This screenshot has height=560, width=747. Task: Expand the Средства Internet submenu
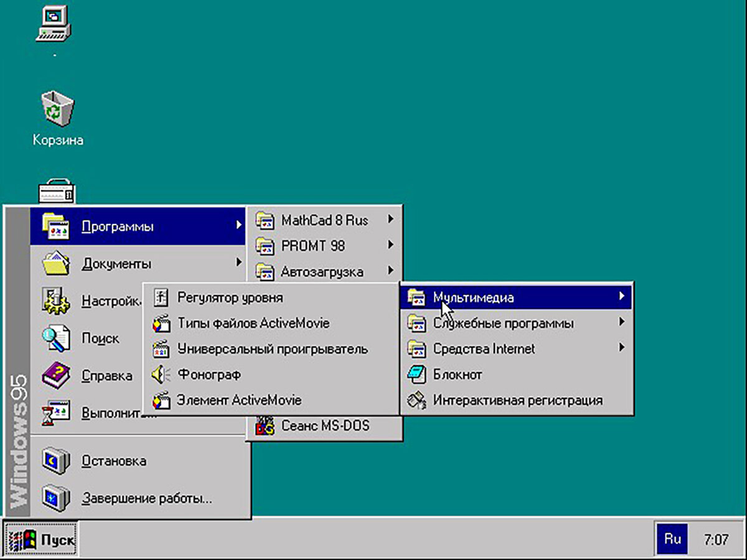pos(622,348)
